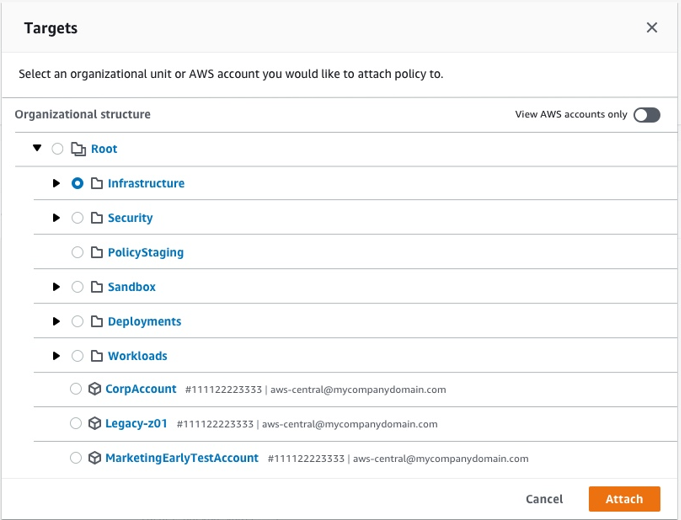This screenshot has height=520, width=681.
Task: Open the Deployments link
Action: [x=144, y=322]
